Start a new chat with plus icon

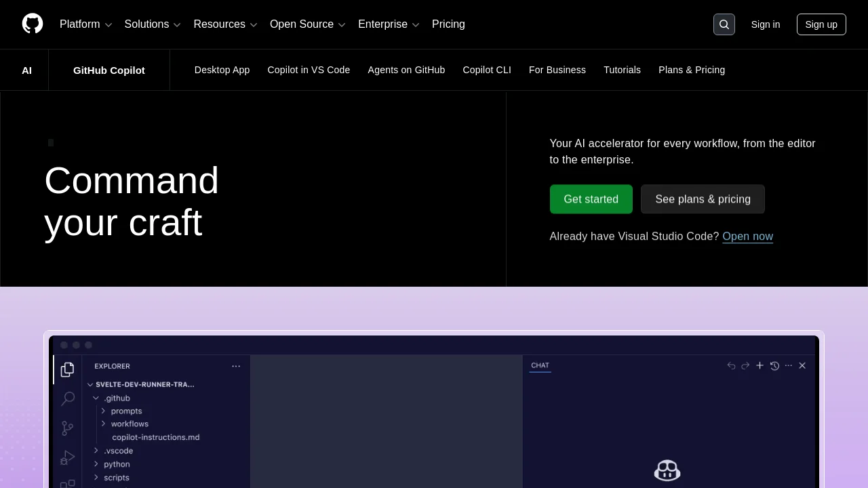[x=759, y=365]
